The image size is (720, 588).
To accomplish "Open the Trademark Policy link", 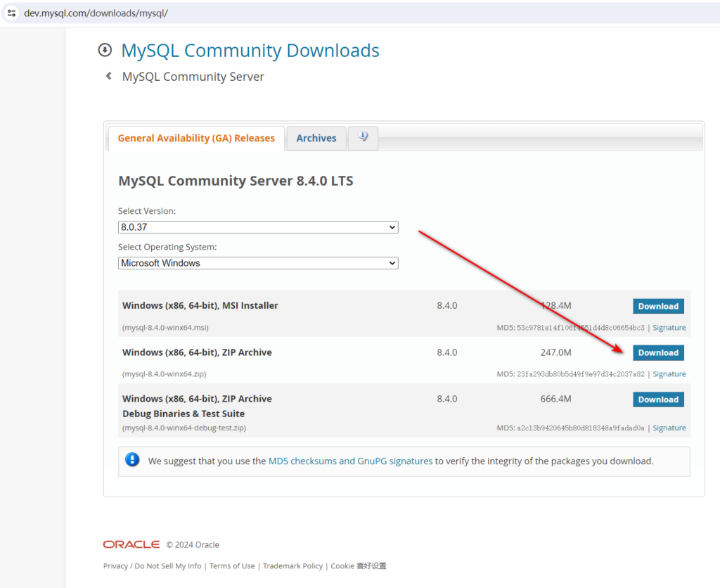I will coord(292,566).
